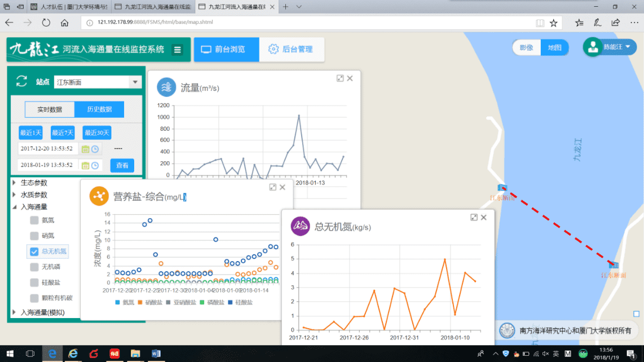Click the upper 江东断面 station marker on map
This screenshot has height=362, width=644.
501,188
